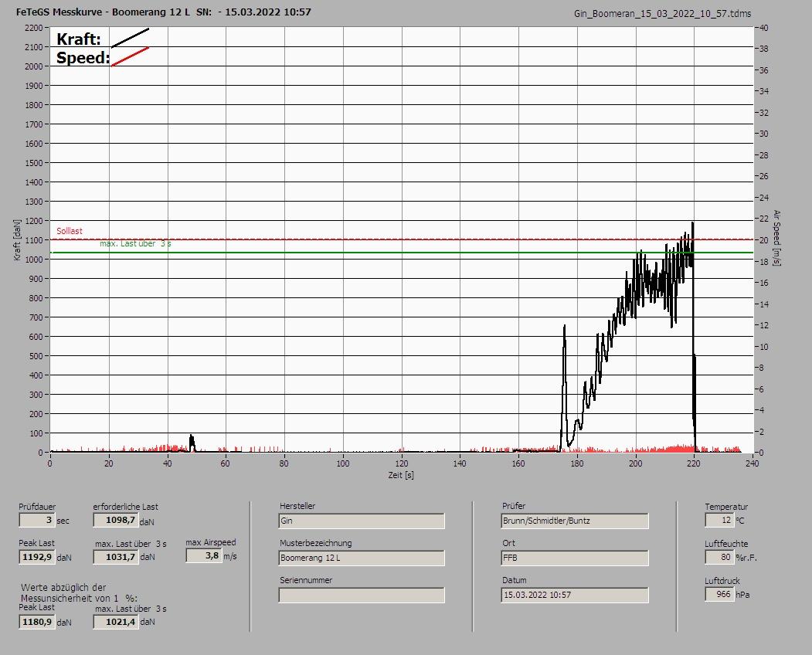812x655 pixels.
Task: Click the Luftdruck field showing 966
Action: pos(719,594)
